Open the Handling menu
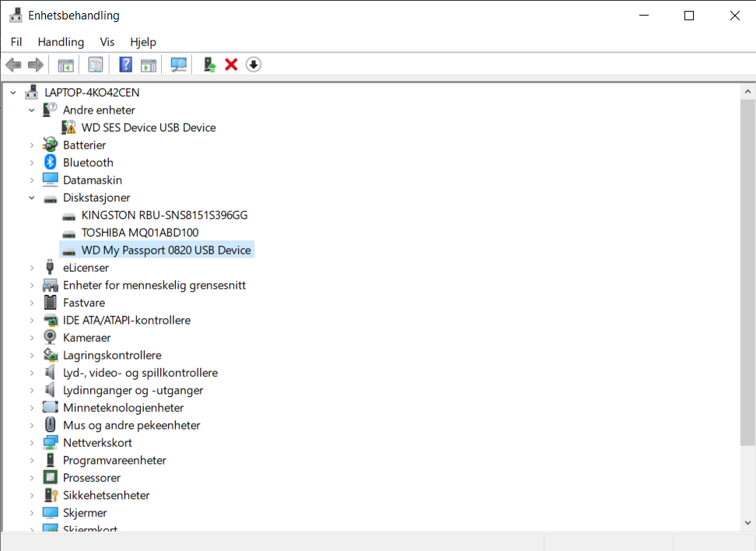The width and height of the screenshot is (756, 551). tap(61, 42)
